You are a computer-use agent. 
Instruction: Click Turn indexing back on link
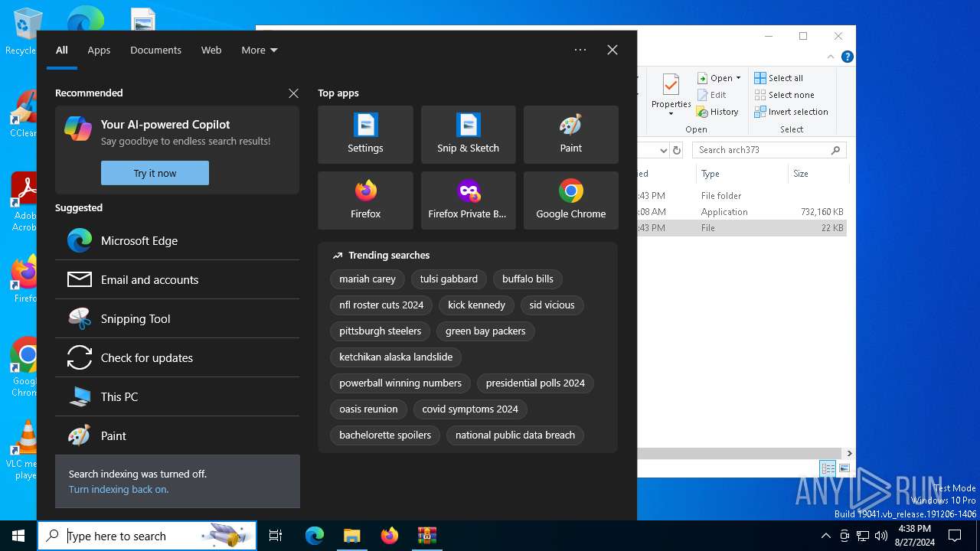coord(119,489)
